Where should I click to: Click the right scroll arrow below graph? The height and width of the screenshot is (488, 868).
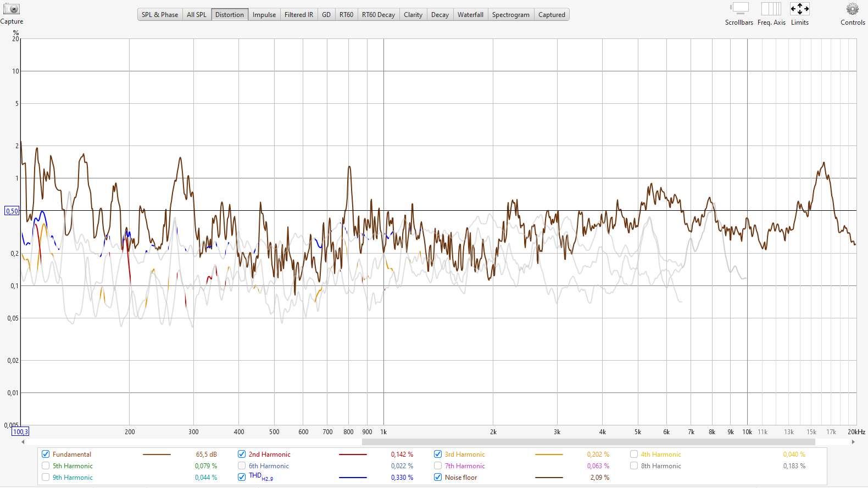pos(853,442)
